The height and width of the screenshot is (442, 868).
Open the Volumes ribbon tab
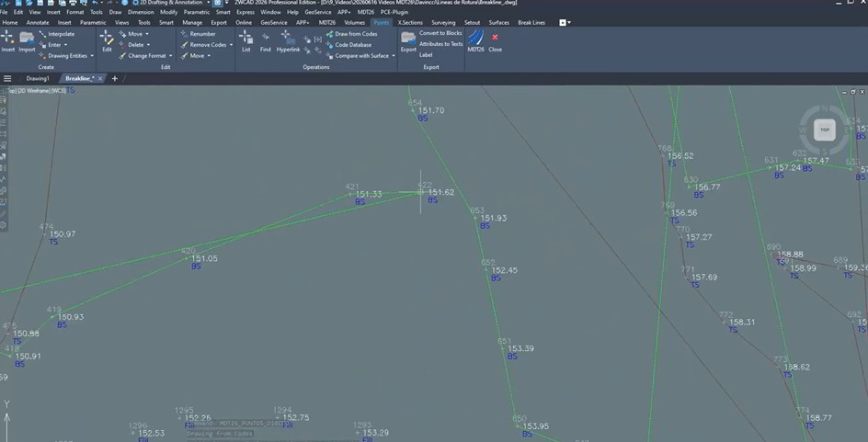354,23
